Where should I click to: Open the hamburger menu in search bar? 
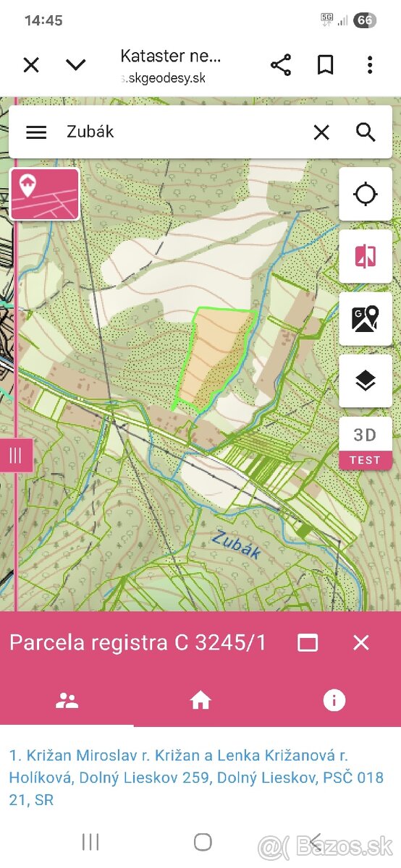[x=36, y=132]
